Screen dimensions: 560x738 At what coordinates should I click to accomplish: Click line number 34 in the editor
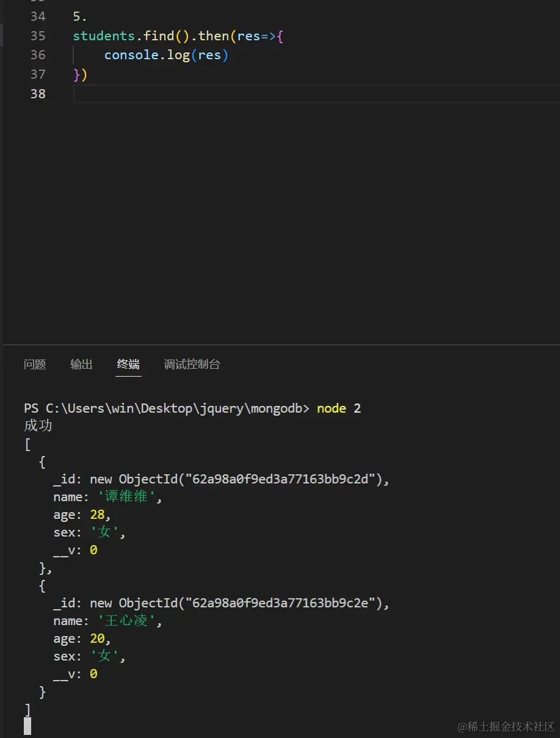tap(38, 16)
